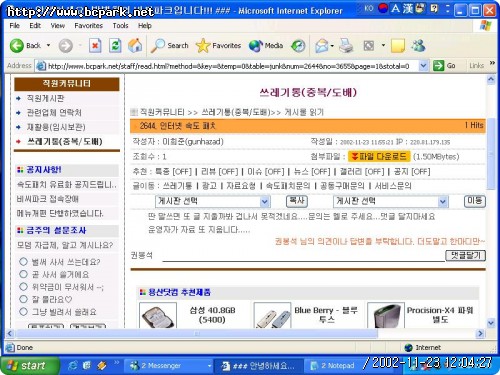Toggle 리뷰 [OFF] recommendation

tap(220, 172)
